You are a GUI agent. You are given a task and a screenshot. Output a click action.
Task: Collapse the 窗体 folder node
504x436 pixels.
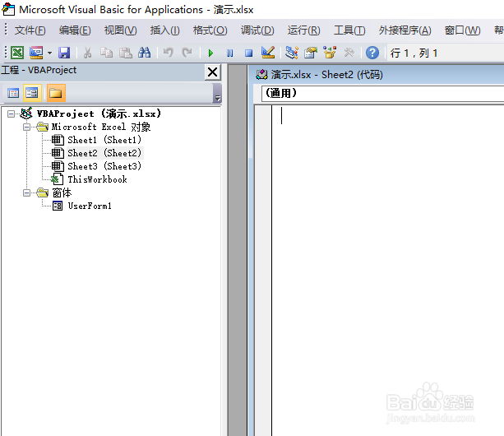27,193
